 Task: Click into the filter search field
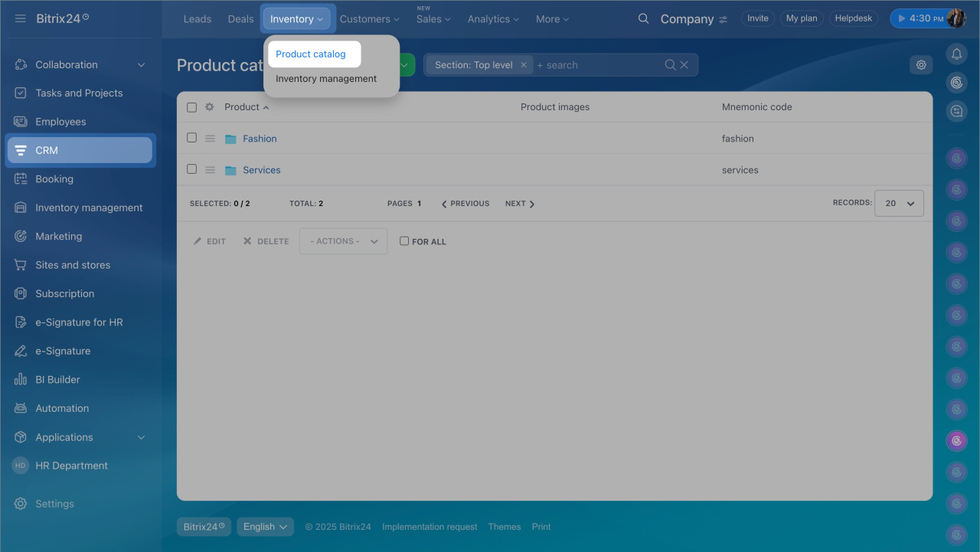pyautogui.click(x=597, y=65)
